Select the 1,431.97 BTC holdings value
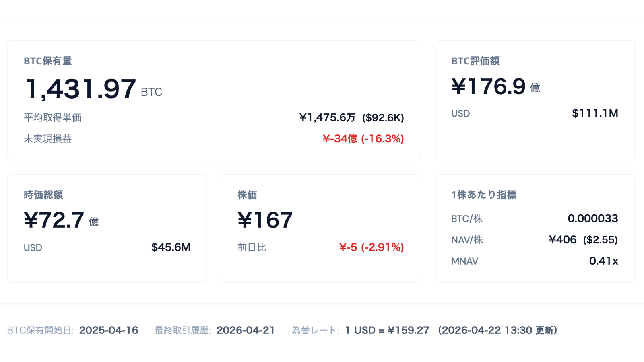The height and width of the screenshot is (362, 644). (x=80, y=89)
